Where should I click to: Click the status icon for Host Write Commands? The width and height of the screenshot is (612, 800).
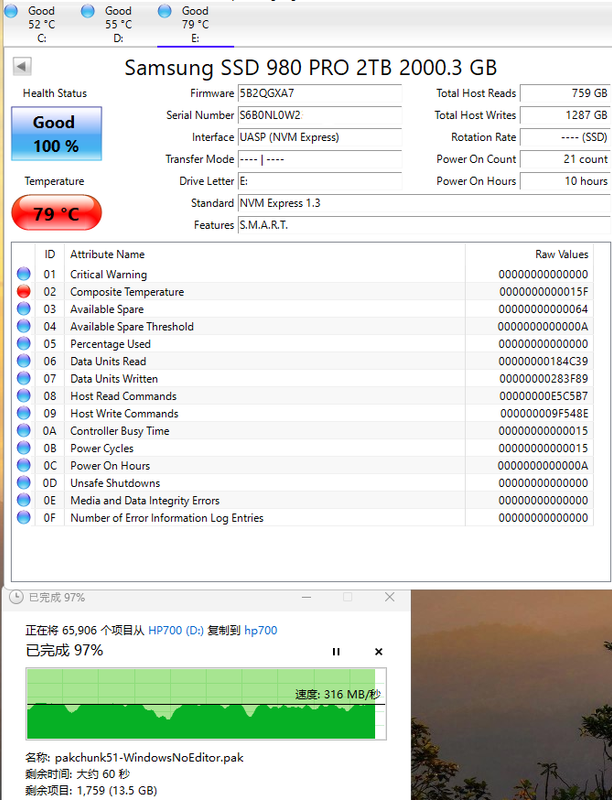click(x=23, y=413)
